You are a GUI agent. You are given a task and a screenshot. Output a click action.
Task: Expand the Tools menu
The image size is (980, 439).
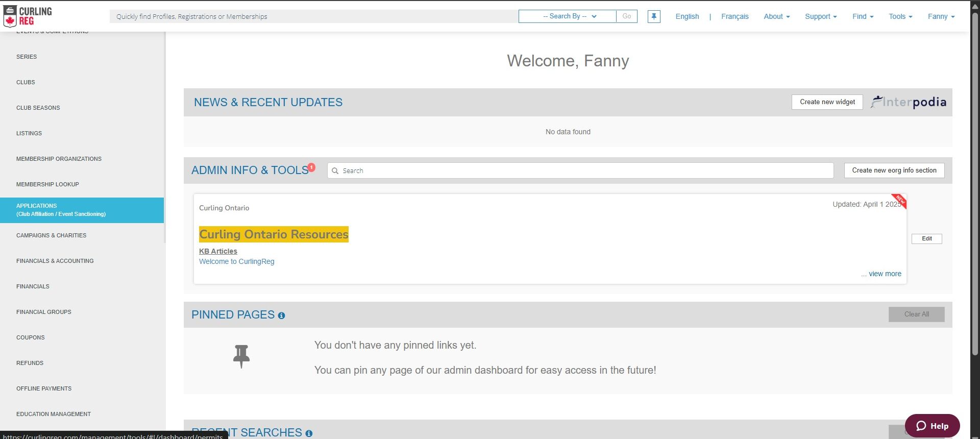pyautogui.click(x=900, y=16)
